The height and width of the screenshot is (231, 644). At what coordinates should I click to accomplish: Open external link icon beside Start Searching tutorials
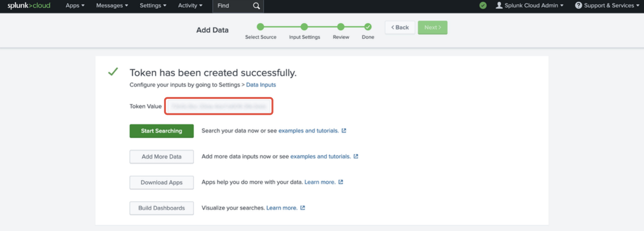344,130
